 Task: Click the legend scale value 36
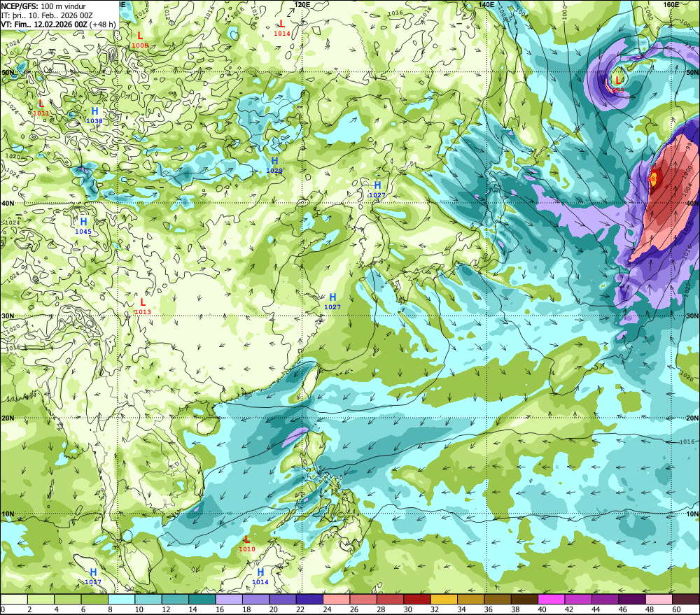pyautogui.click(x=489, y=609)
